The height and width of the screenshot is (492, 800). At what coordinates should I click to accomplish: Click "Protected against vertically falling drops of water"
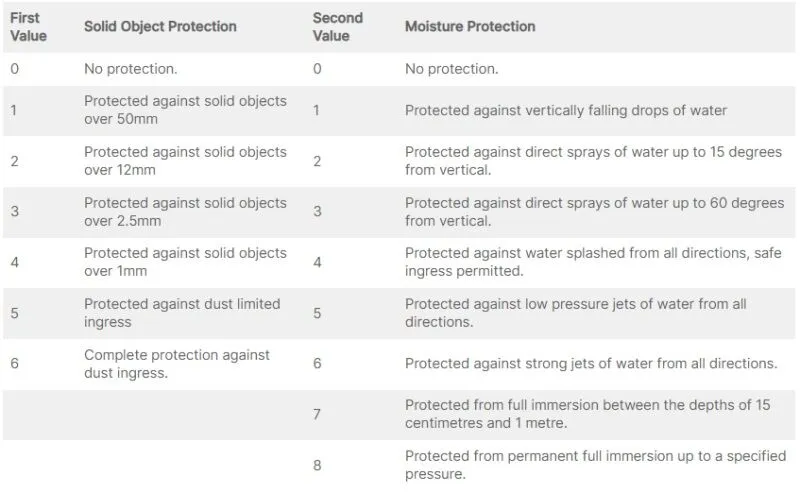tap(566, 110)
